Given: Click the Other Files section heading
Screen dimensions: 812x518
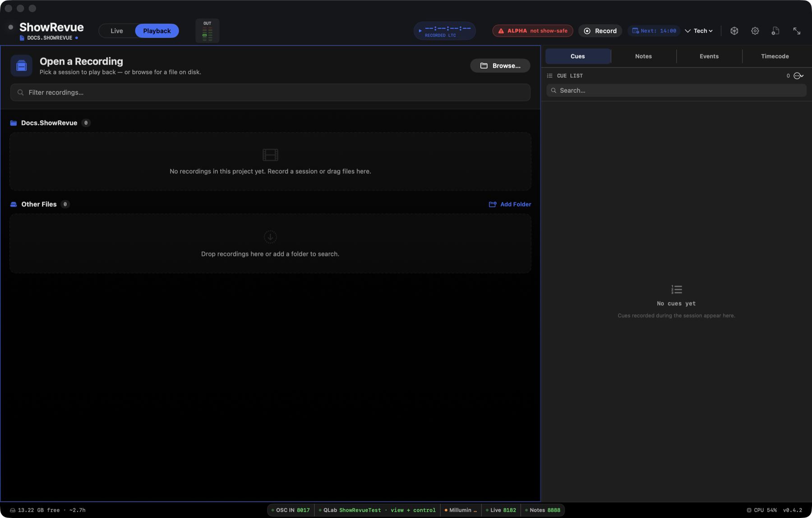Looking at the screenshot, I should click(39, 204).
